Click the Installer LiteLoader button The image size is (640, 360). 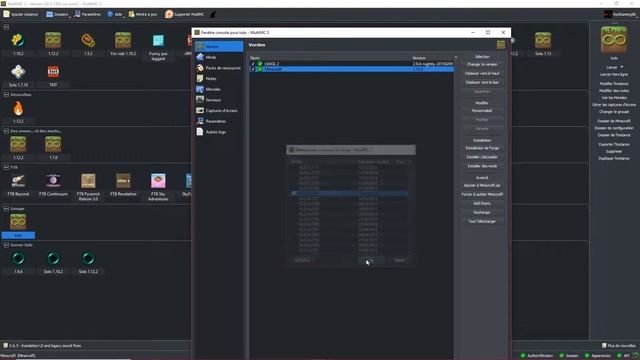[482, 157]
